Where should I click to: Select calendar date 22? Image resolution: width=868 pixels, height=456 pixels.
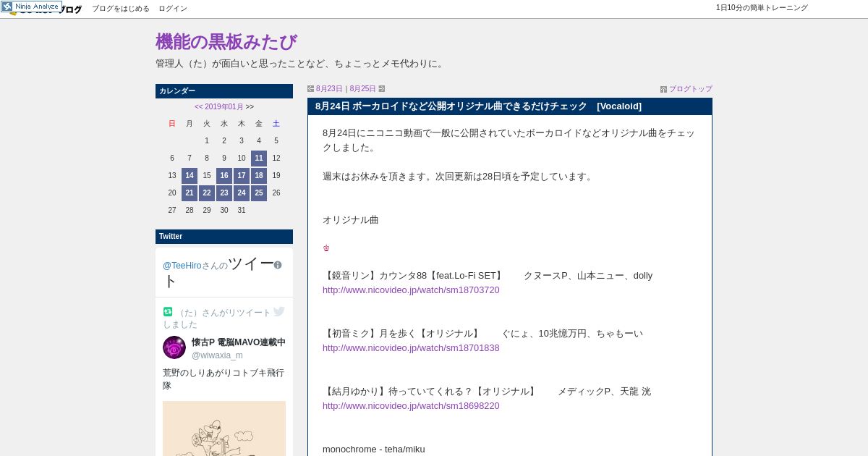click(x=207, y=193)
